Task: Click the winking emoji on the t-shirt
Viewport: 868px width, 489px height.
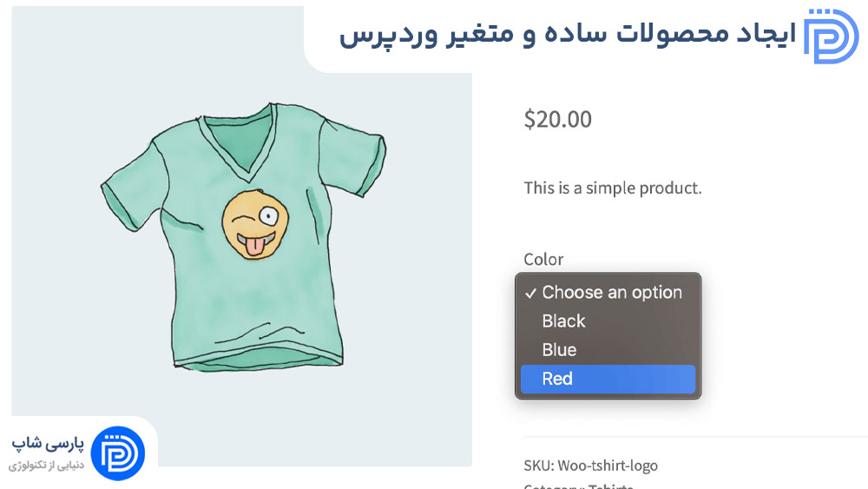Action: click(255, 225)
